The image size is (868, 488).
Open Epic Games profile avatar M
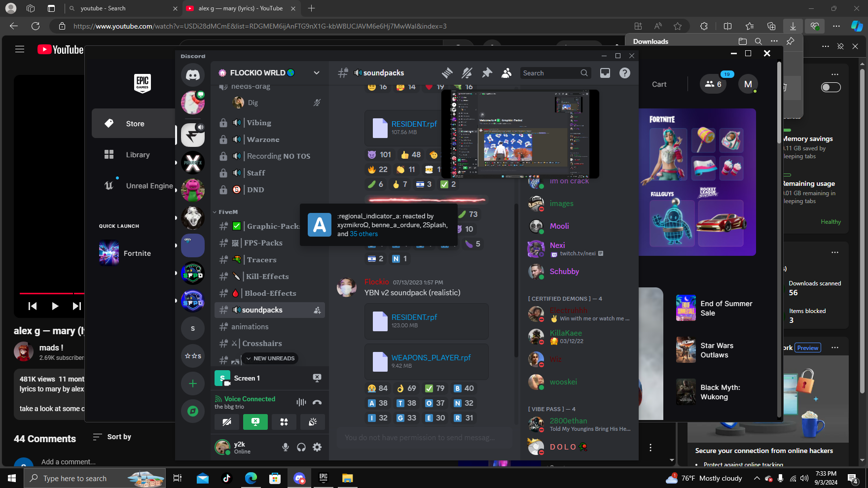point(748,84)
